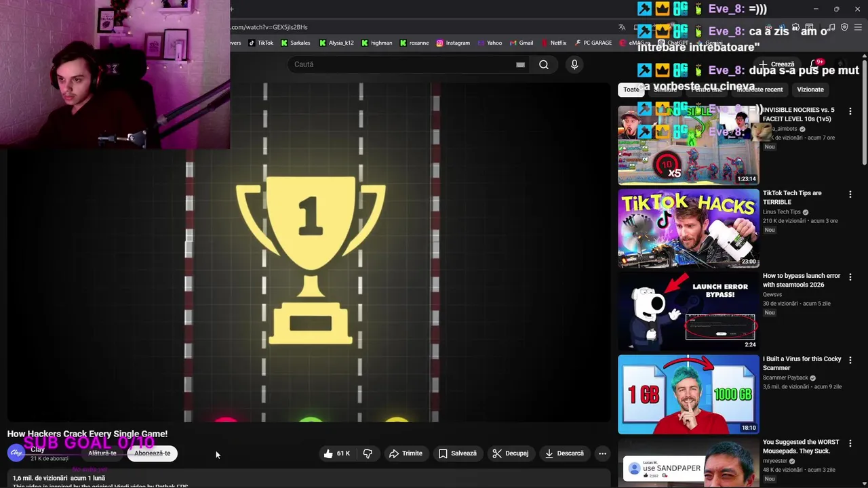Open Decupaj clip tool

(511, 453)
